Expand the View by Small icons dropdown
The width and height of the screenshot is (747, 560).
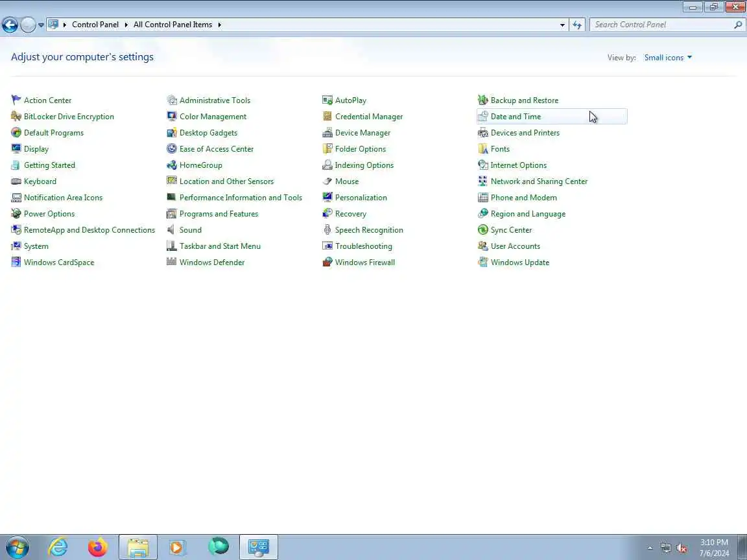coord(668,57)
